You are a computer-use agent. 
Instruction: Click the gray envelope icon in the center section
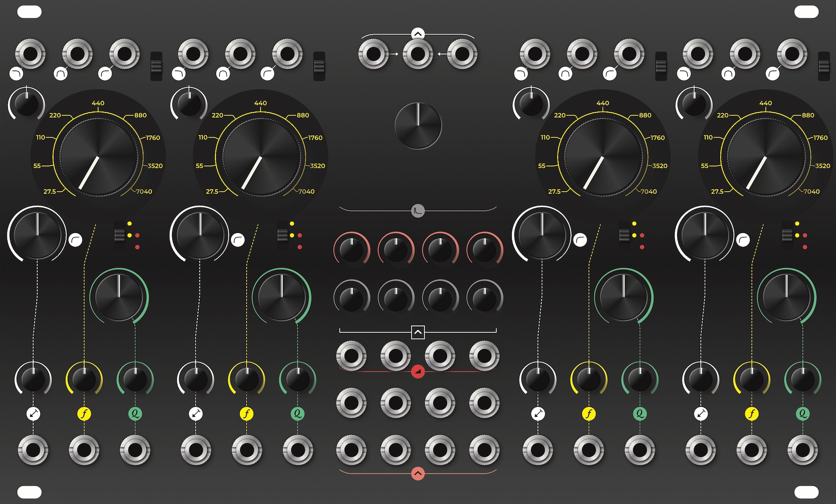pos(418,211)
